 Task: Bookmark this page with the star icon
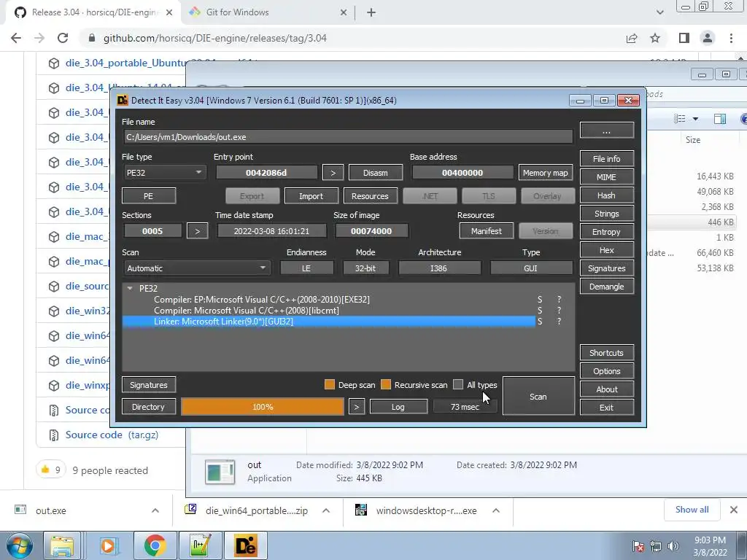(x=656, y=38)
